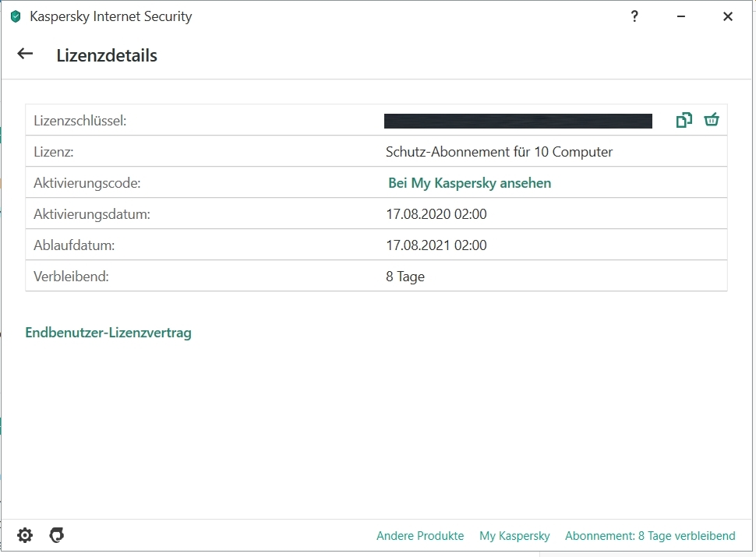The height and width of the screenshot is (557, 756).
Task: Close the Kaspersky Internet Security window
Action: pos(728,16)
